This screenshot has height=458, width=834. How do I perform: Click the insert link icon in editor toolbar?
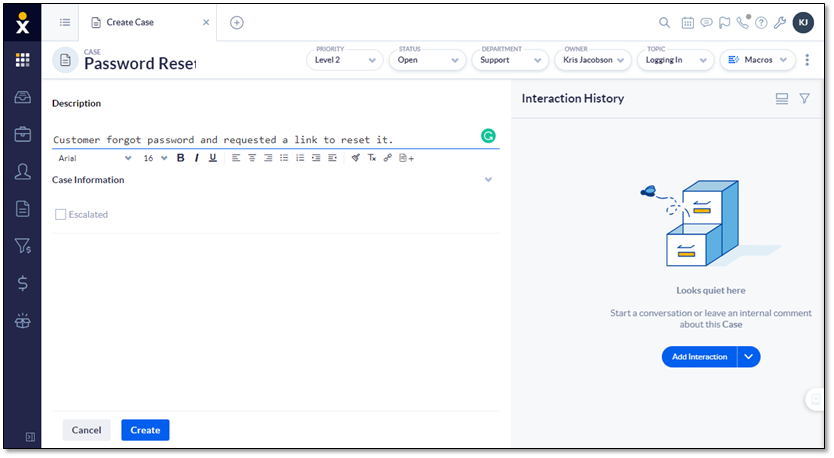pyautogui.click(x=388, y=158)
